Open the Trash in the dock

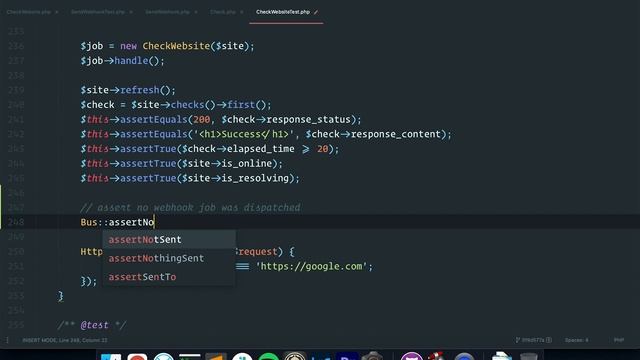[x=529, y=356]
